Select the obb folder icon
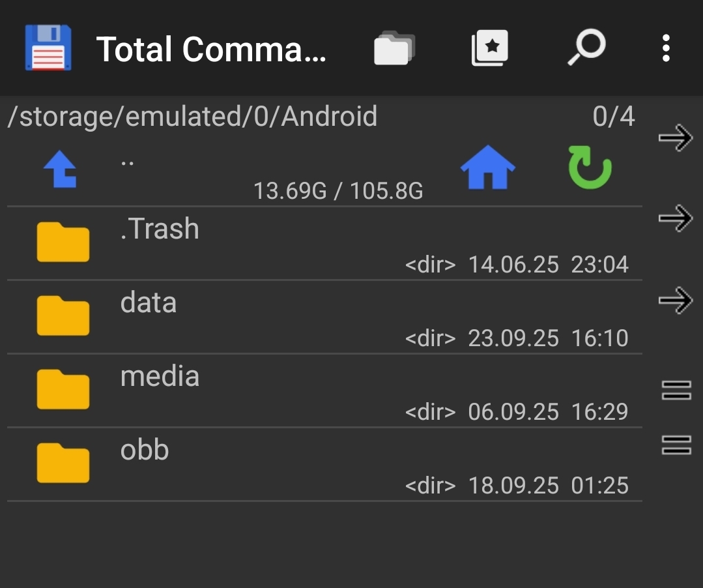Image resolution: width=703 pixels, height=588 pixels. [x=63, y=463]
